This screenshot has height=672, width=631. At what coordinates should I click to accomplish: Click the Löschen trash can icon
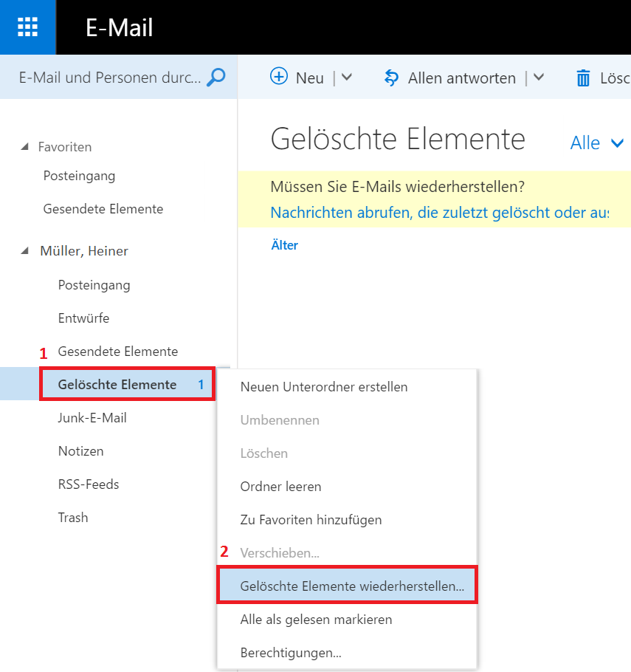[583, 78]
